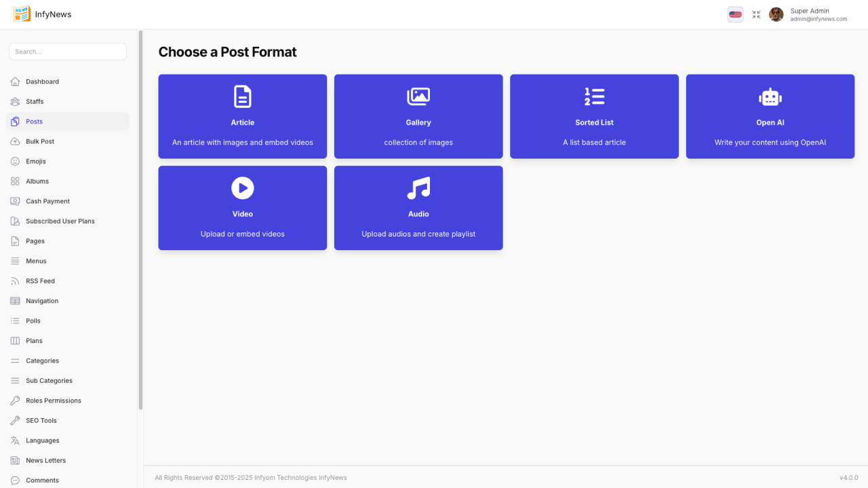The height and width of the screenshot is (488, 868).
Task: Click the InfyNews logo icon
Action: coord(22,14)
